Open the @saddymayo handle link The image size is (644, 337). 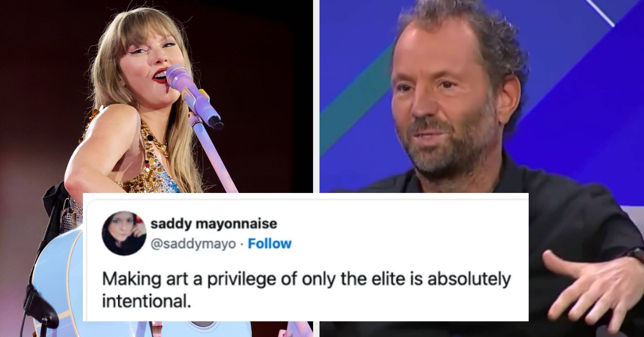[x=193, y=244]
